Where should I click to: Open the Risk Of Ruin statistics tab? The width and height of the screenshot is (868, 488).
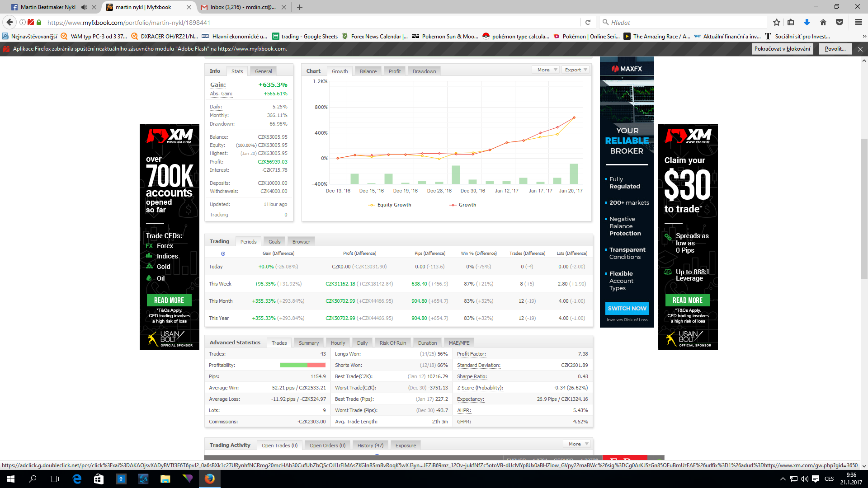pyautogui.click(x=393, y=343)
